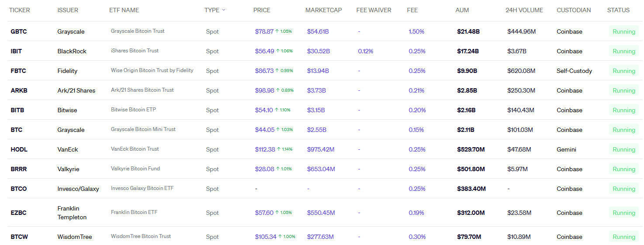
Task: Expand the TYPE column sort dropdown
Action: tap(224, 10)
